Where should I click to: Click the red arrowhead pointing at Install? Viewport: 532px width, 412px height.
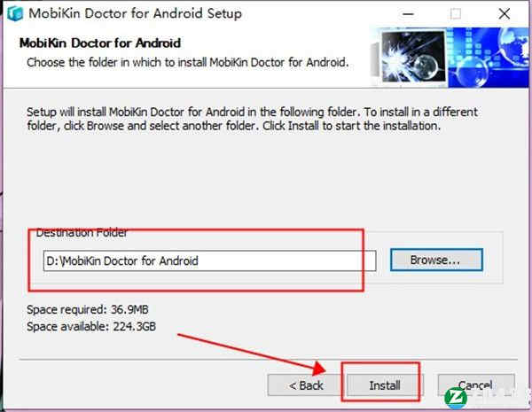319,368
